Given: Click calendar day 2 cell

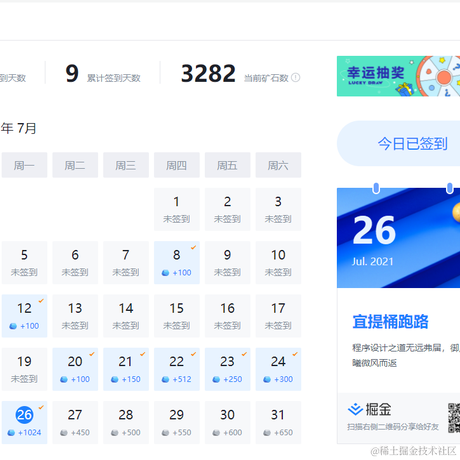Looking at the screenshot, I should [227, 209].
